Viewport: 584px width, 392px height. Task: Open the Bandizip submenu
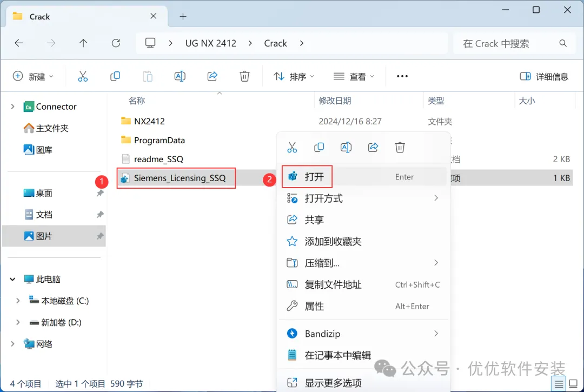(x=363, y=334)
